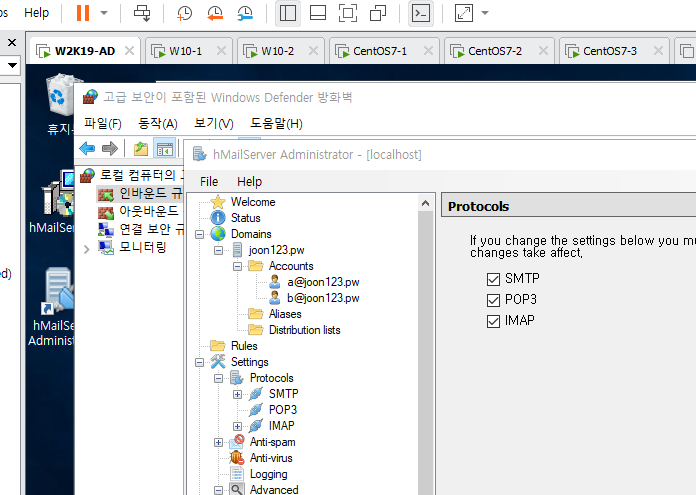Click the stretch guest display icon
Screen dimensions: 696x495
[x=463, y=13]
